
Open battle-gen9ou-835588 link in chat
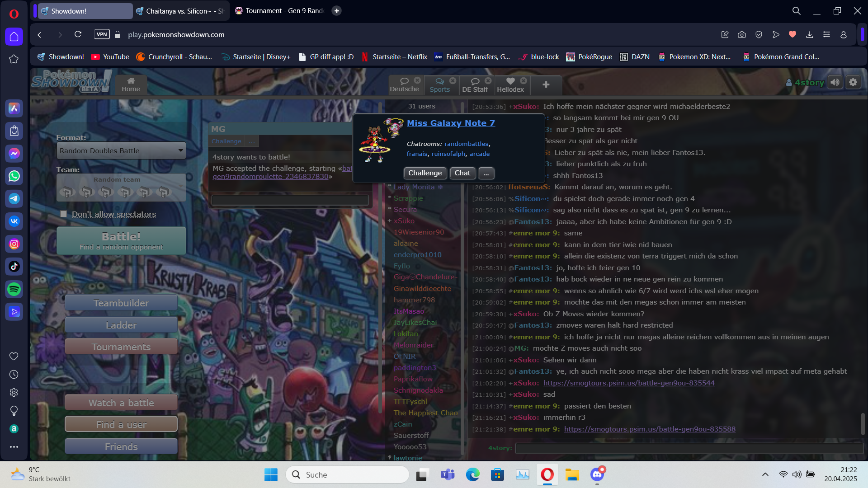(x=650, y=429)
